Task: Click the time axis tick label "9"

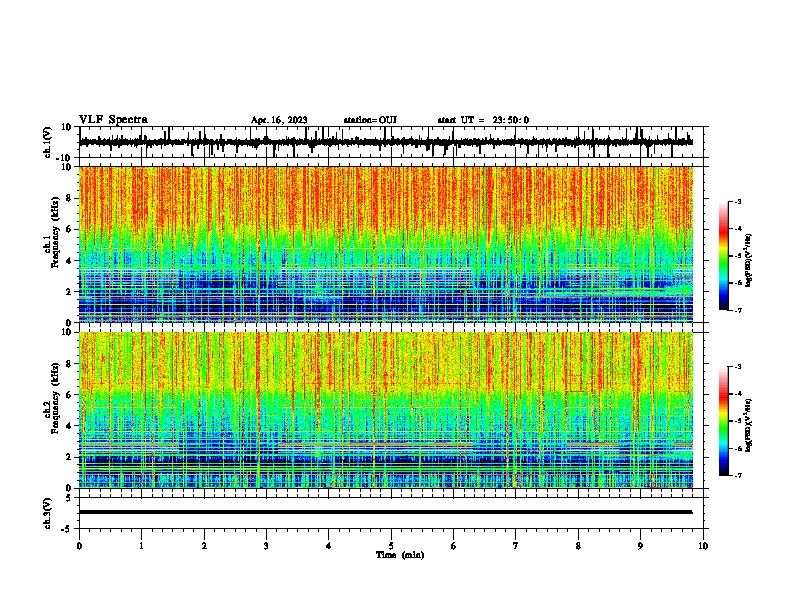Action: (x=640, y=546)
